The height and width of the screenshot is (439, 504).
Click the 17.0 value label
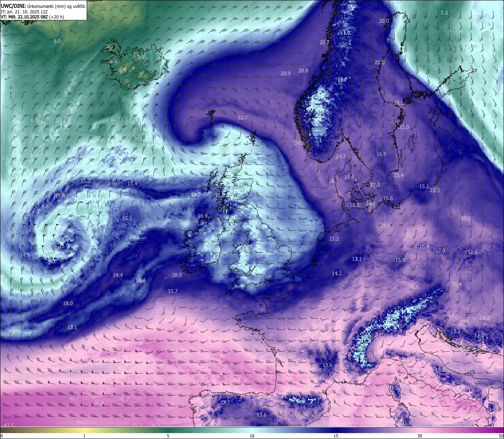tap(440, 250)
